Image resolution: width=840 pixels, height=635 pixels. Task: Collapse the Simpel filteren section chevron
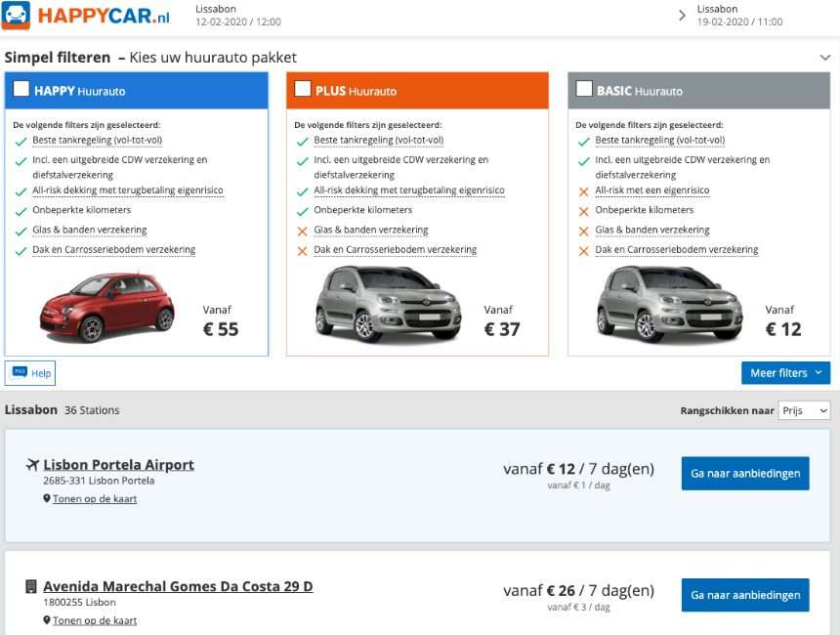tap(825, 58)
